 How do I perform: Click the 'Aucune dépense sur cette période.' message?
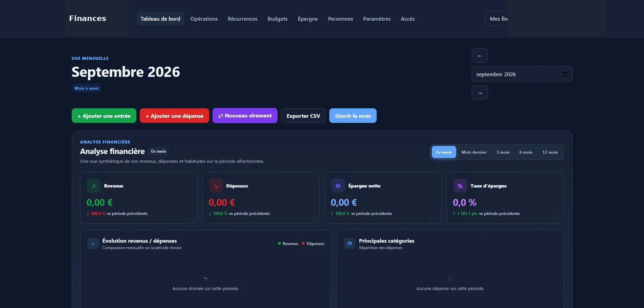click(x=450, y=289)
